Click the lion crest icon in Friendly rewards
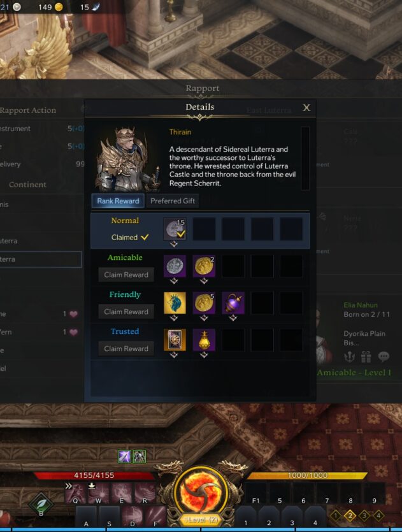402x532 pixels. (x=175, y=303)
